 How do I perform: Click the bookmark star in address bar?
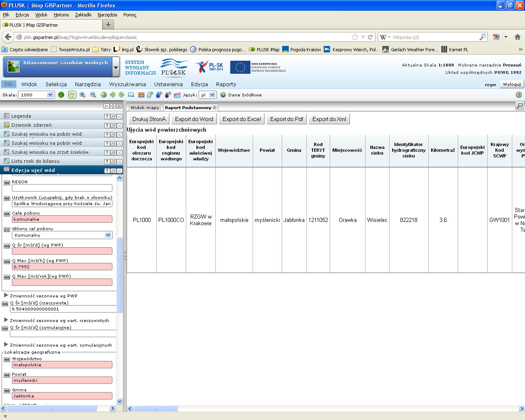[355, 37]
